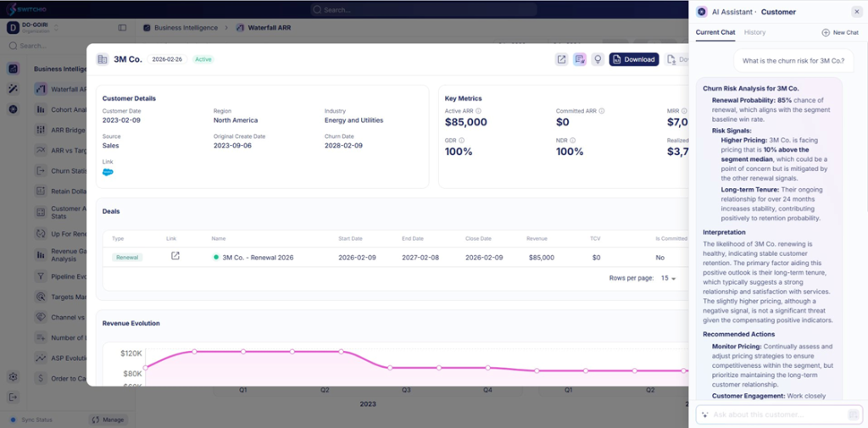Start a New Chat
Screen dimensions: 868x428
tap(840, 32)
